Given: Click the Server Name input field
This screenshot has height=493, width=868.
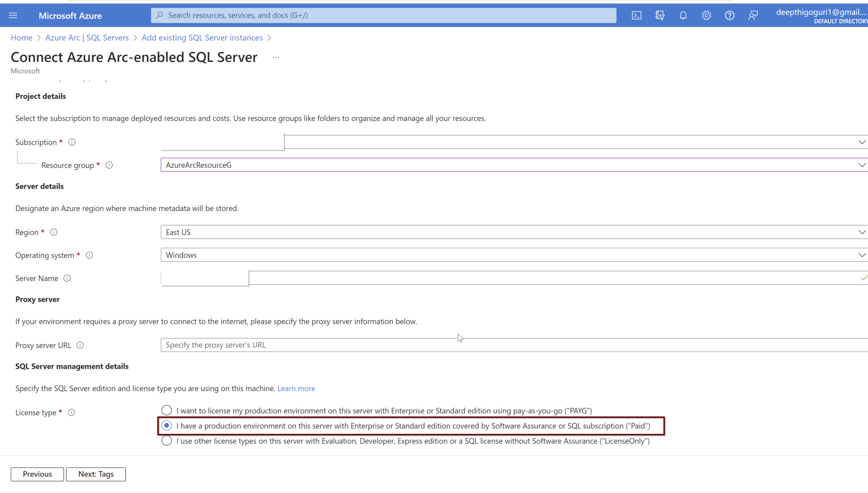Looking at the screenshot, I should point(514,278).
